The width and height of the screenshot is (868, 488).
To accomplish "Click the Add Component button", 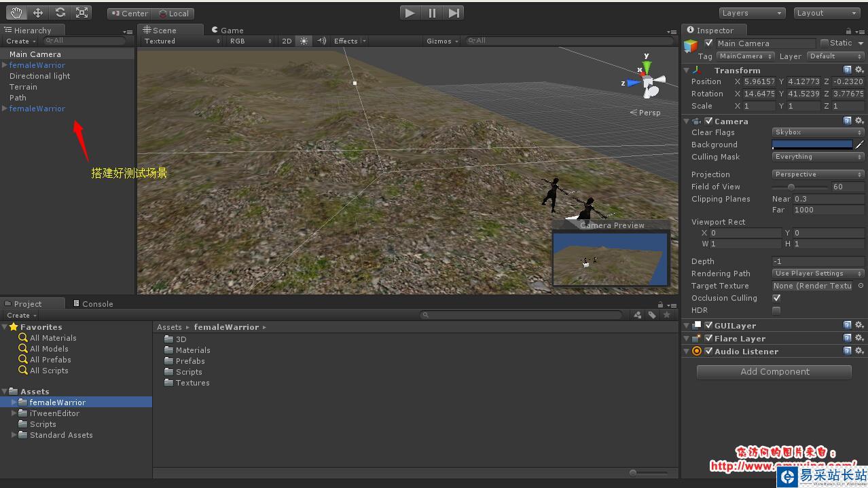I will coord(774,371).
